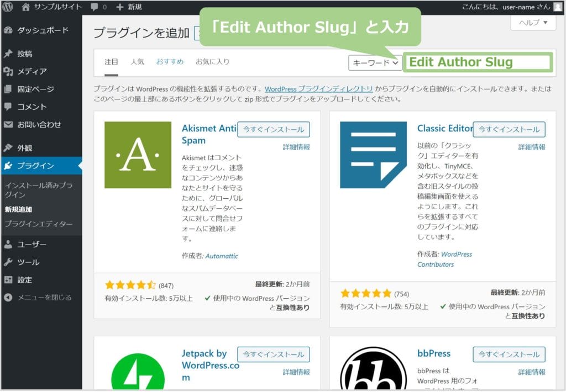Click the プラグイン plug icon
Image resolution: width=566 pixels, height=392 pixels.
pyautogui.click(x=8, y=166)
